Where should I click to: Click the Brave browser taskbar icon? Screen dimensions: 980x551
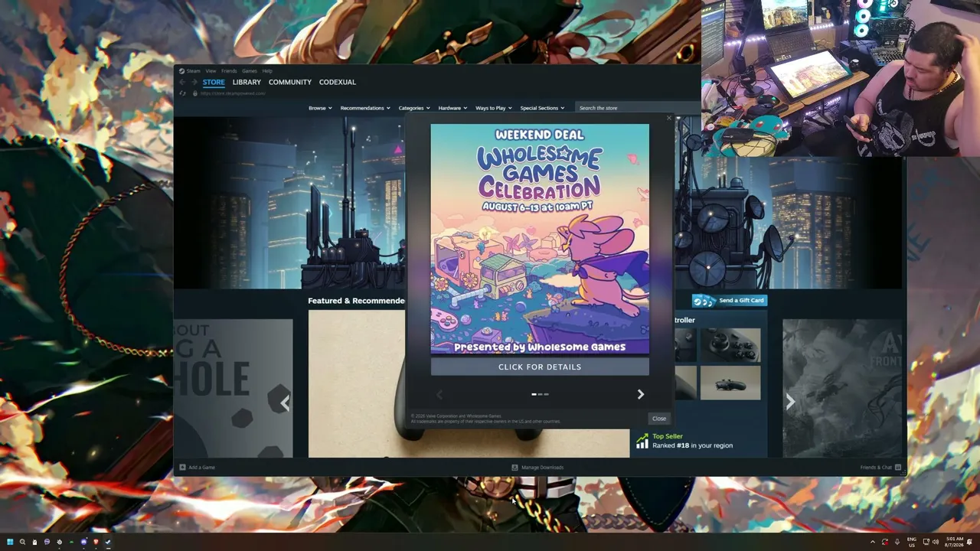96,542
